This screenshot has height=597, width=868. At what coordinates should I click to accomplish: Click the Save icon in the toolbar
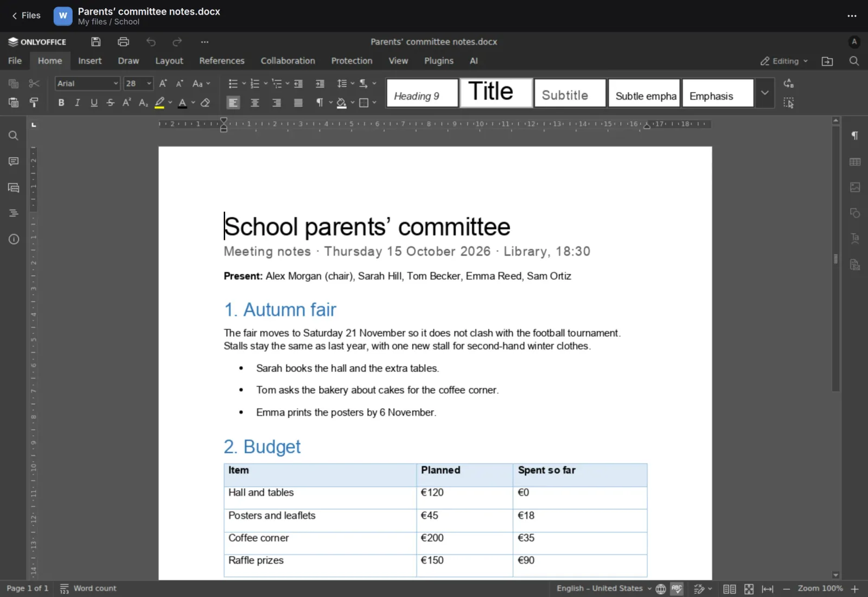pos(96,42)
